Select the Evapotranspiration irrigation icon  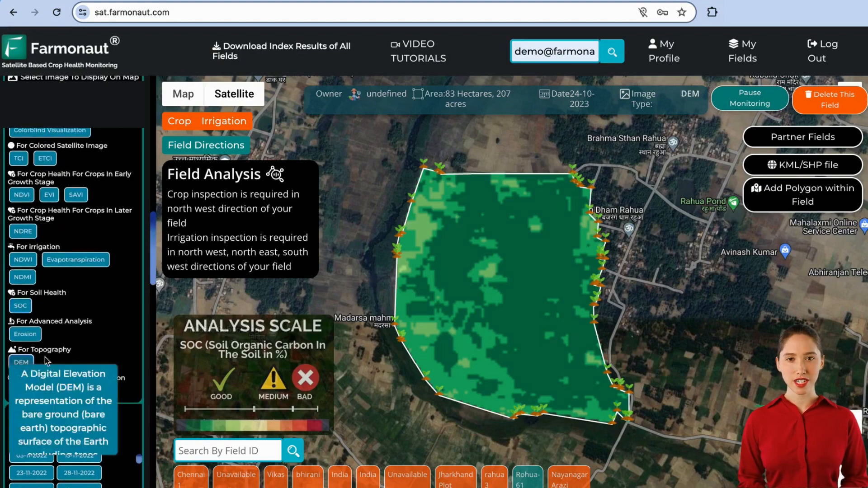click(75, 260)
